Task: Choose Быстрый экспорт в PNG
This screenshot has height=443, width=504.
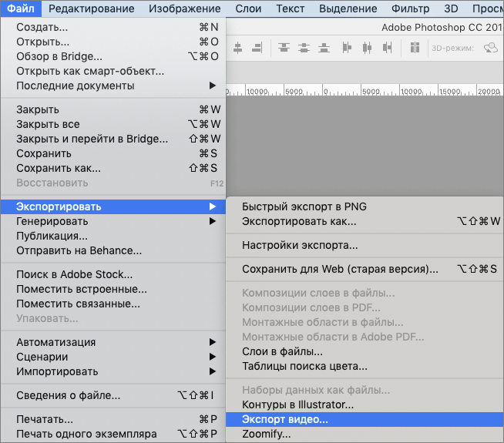Action: (365, 206)
